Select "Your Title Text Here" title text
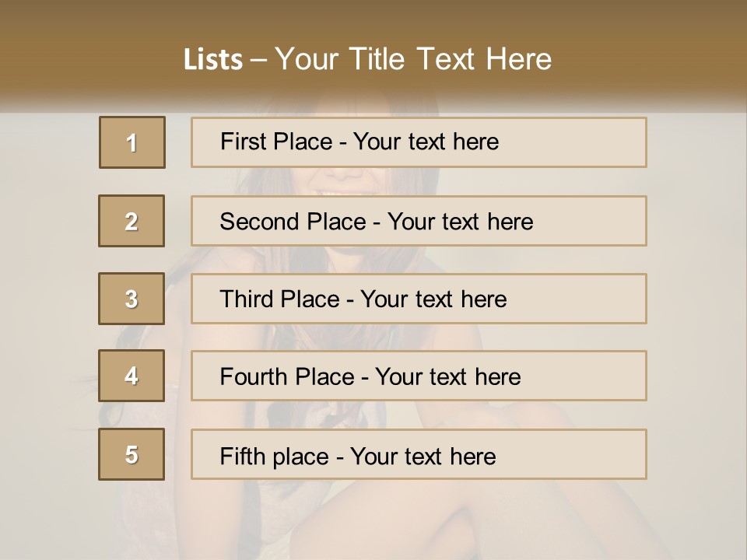The width and height of the screenshot is (747, 560). (x=413, y=59)
